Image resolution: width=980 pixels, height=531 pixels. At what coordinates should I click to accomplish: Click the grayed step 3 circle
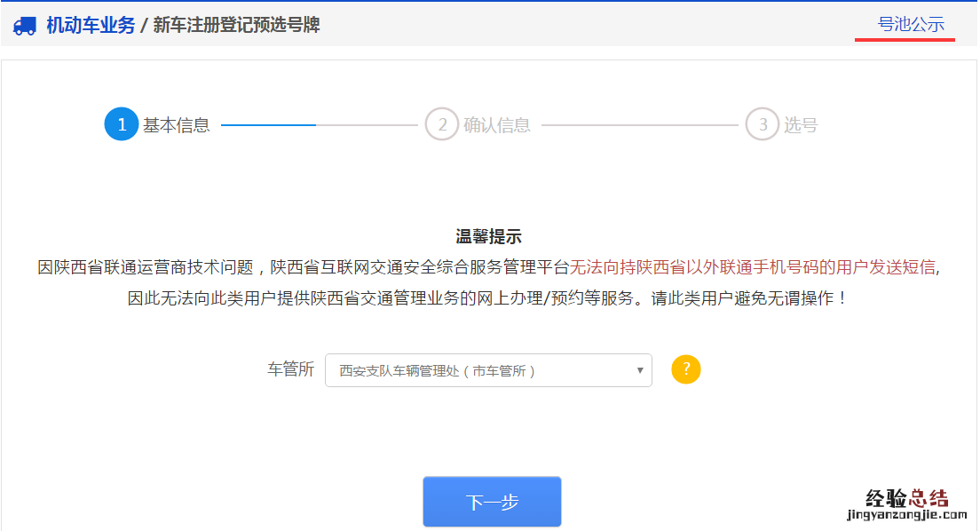[762, 124]
